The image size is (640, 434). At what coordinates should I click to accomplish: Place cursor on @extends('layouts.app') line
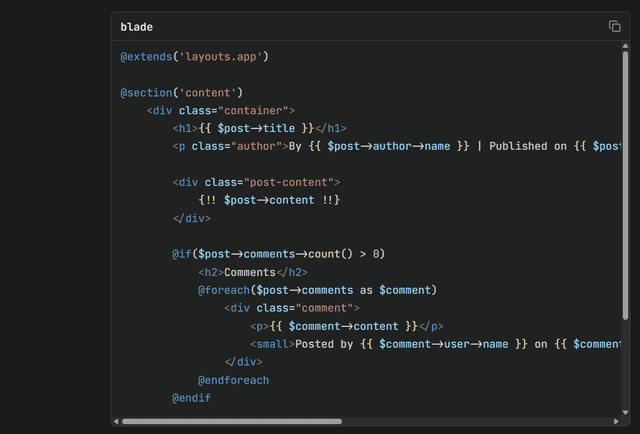(x=194, y=56)
